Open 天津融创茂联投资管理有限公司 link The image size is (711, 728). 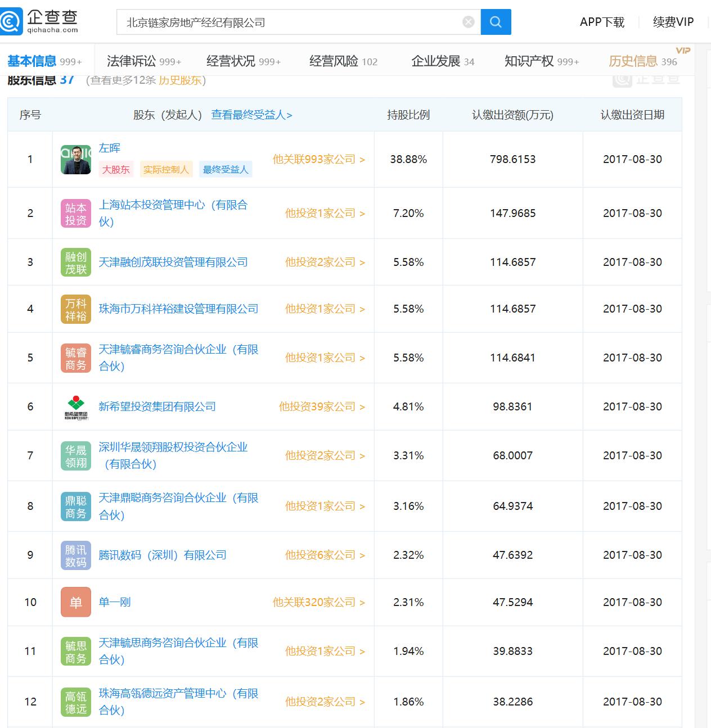[173, 263]
